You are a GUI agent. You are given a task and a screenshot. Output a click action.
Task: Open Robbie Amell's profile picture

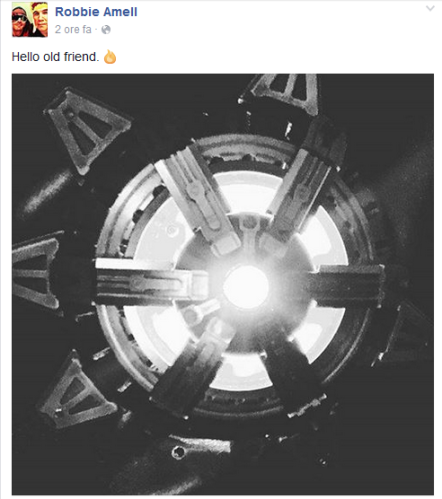(x=30, y=19)
